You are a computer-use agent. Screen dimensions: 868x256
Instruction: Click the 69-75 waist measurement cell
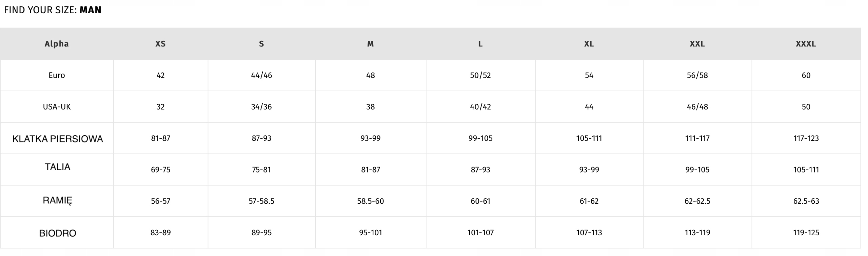[x=160, y=170]
